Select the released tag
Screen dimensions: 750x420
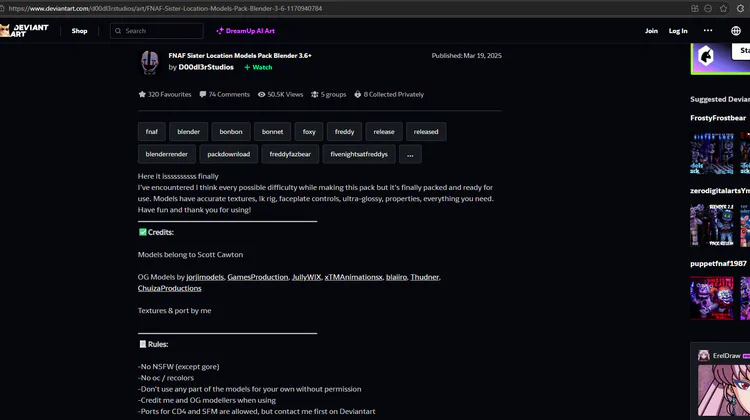coord(426,132)
